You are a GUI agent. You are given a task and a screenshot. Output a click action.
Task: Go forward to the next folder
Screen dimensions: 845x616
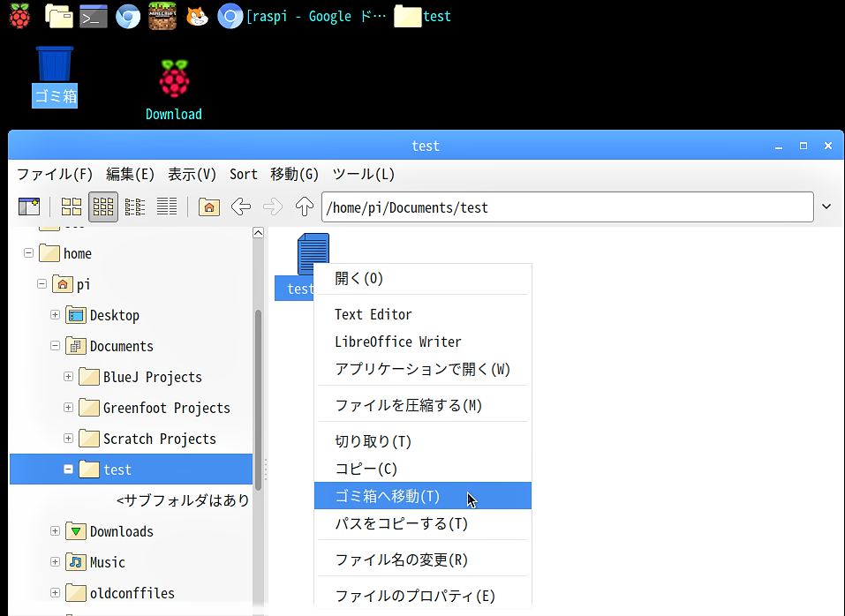click(x=273, y=207)
